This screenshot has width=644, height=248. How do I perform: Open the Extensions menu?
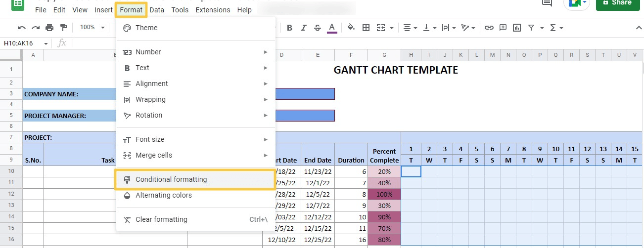[x=213, y=10]
